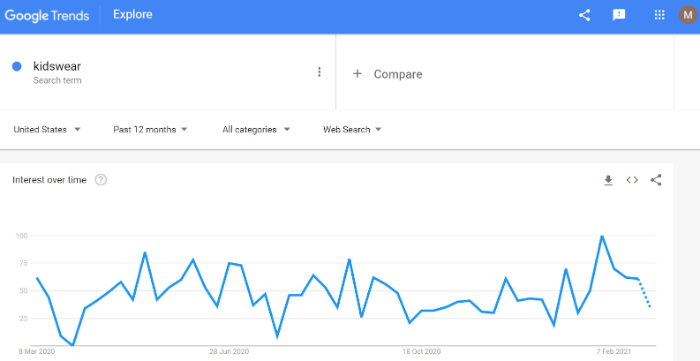The image size is (700, 361).
Task: Click the share icon in the top header
Action: click(x=584, y=15)
